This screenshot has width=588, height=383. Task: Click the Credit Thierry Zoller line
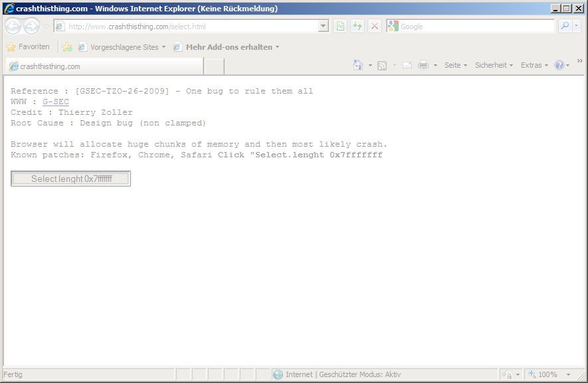tap(72, 112)
